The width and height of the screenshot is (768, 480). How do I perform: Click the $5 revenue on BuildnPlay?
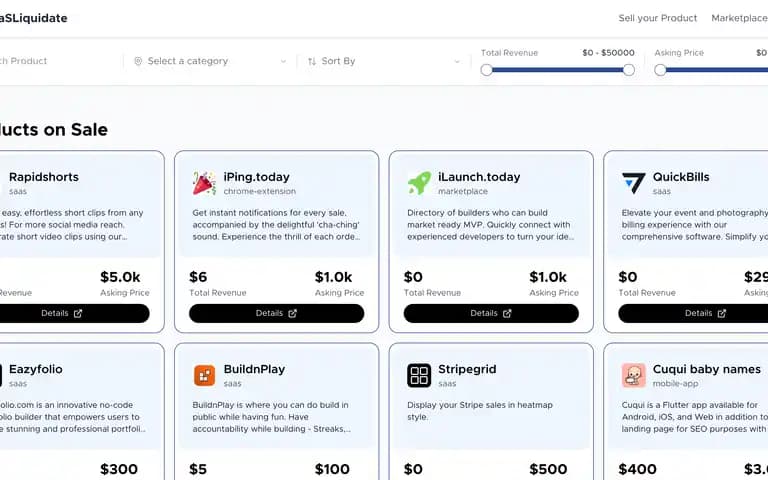click(x=198, y=469)
